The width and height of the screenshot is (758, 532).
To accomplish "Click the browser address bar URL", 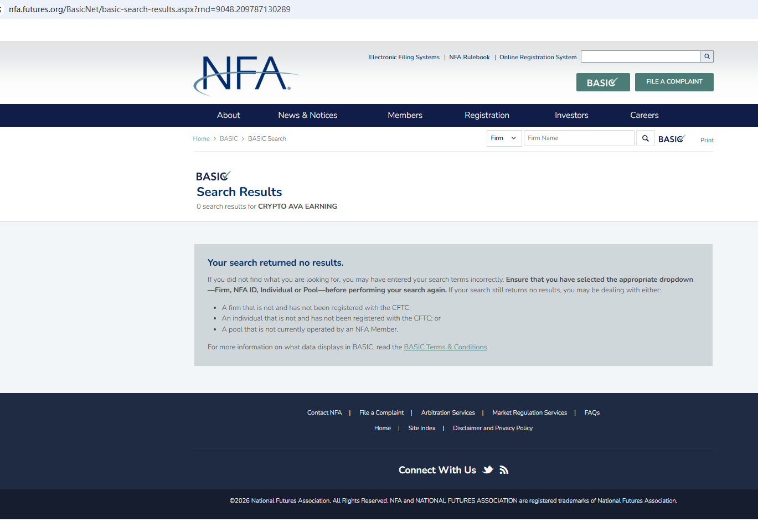I will coord(149,9).
